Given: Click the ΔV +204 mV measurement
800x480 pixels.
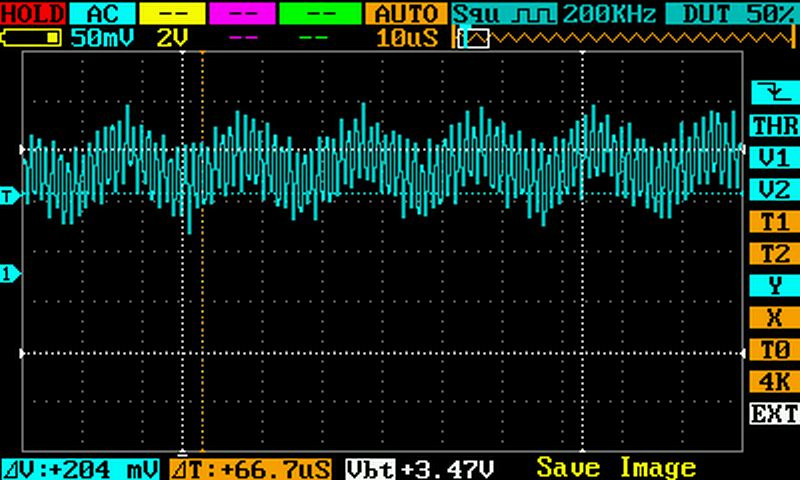Looking at the screenshot, I should pyautogui.click(x=78, y=468).
